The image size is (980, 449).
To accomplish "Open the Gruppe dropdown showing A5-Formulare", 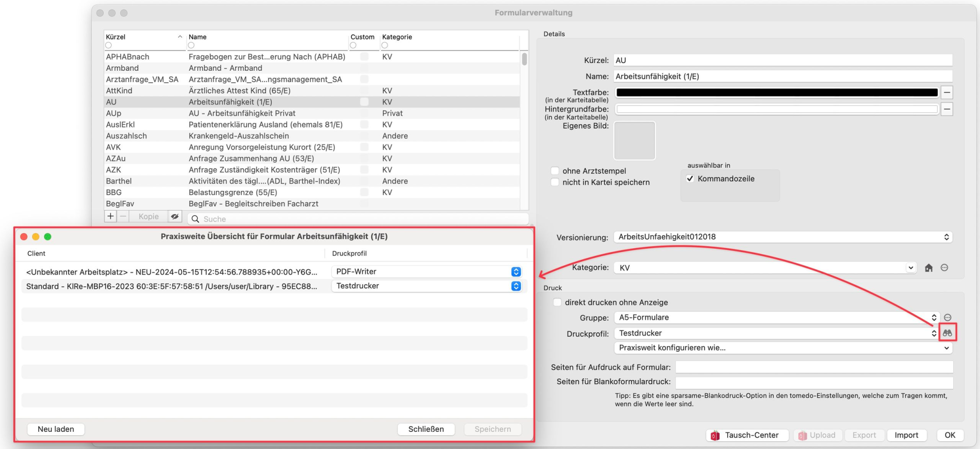I will click(777, 318).
